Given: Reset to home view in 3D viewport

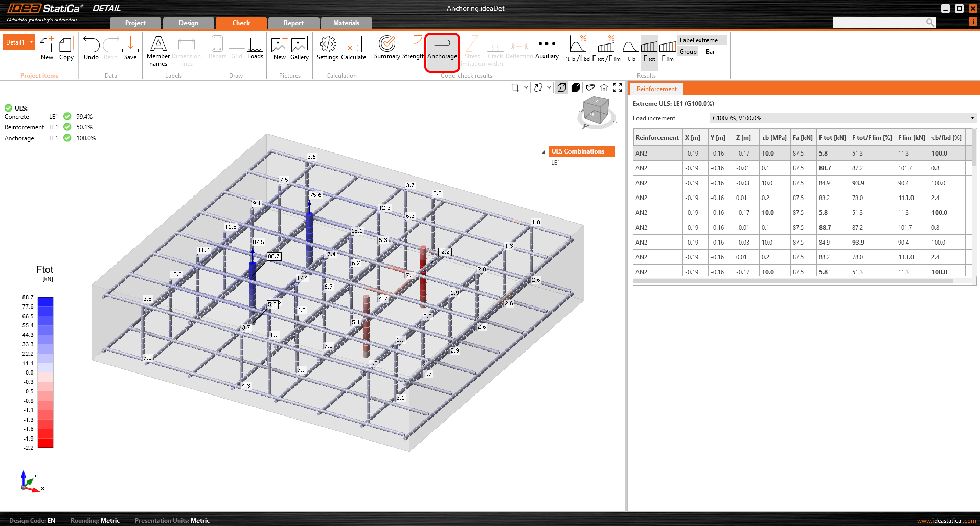Looking at the screenshot, I should 604,87.
